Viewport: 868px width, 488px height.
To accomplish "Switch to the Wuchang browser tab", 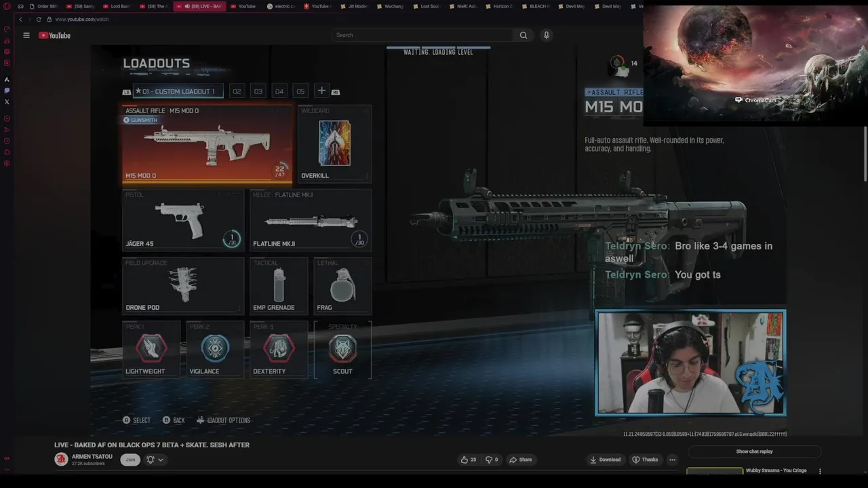I will 389,6.
